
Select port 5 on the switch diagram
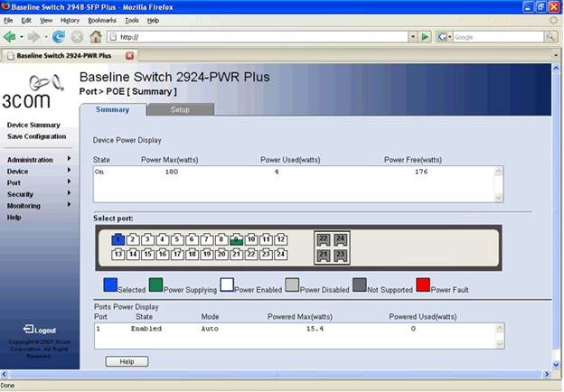[x=177, y=239]
